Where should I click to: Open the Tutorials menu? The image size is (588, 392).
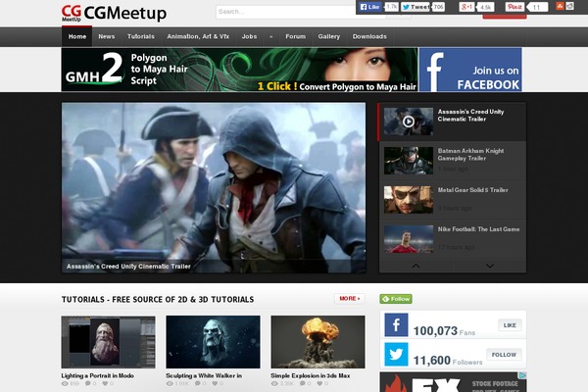click(x=140, y=37)
